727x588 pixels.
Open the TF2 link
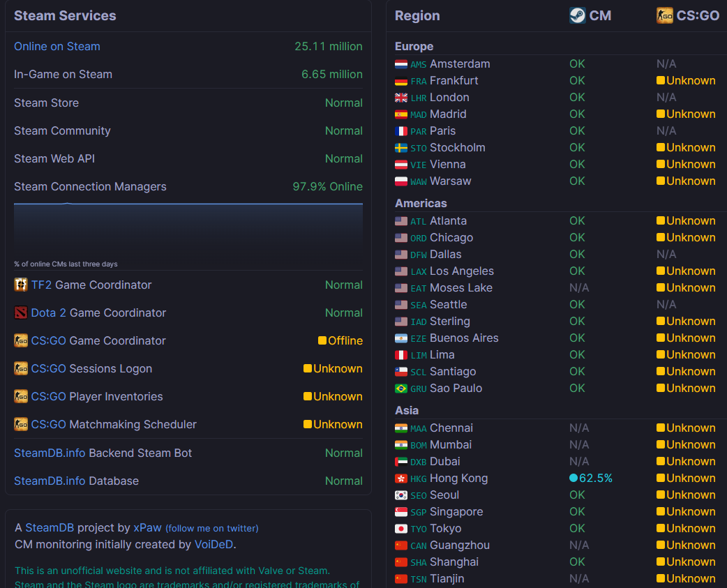[x=41, y=285]
